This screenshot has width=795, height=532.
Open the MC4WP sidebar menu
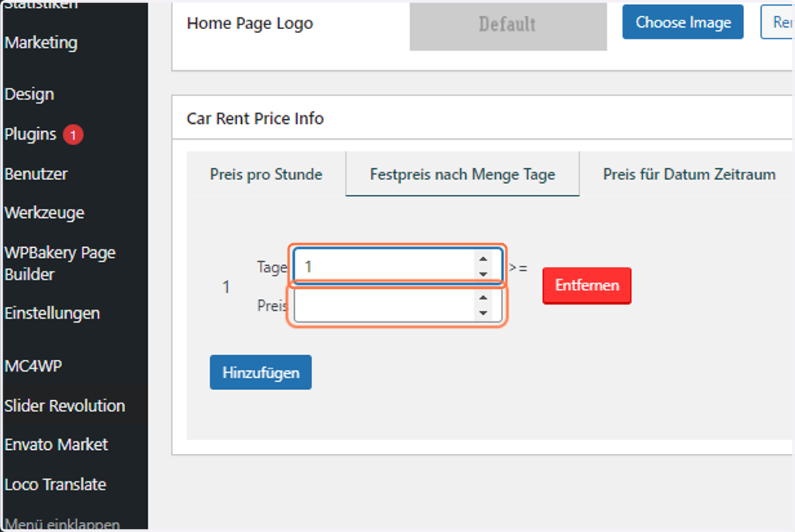click(34, 366)
